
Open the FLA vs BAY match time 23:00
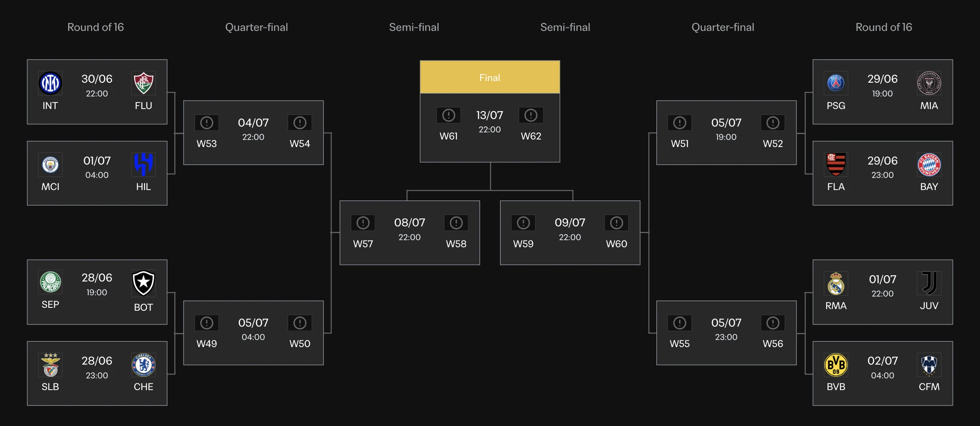point(883,175)
